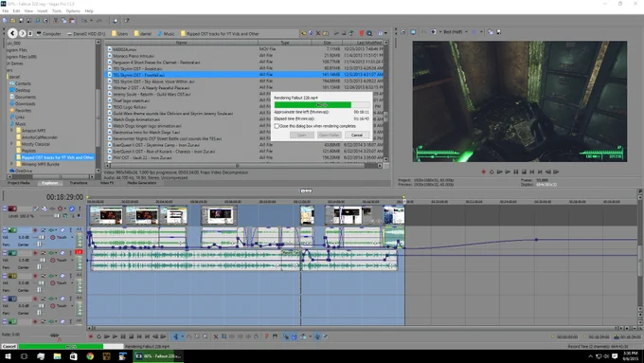This screenshot has width=644, height=363.
Task: Open Auto Ripple mode dropdown arrow
Action: pyautogui.click(x=310, y=336)
